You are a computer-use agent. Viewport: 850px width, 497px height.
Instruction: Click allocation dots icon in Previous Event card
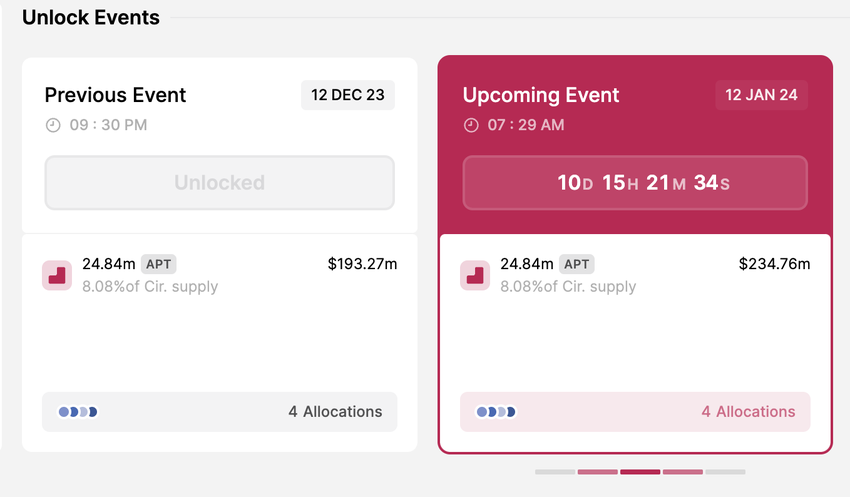(78, 411)
